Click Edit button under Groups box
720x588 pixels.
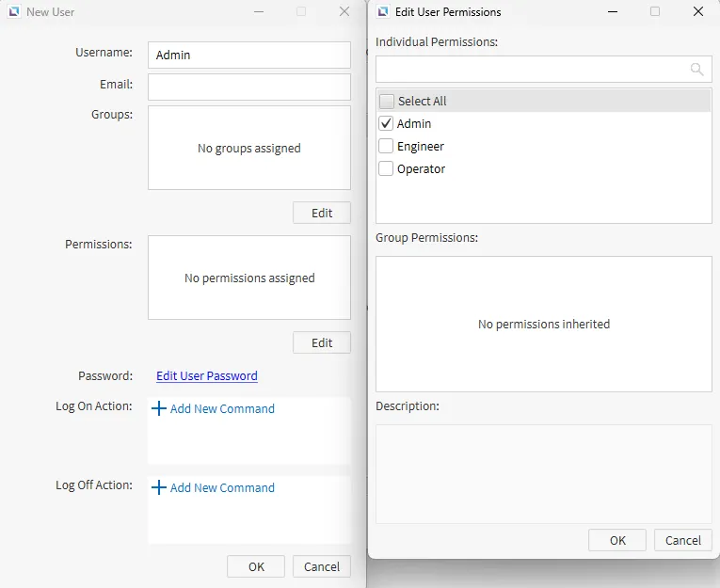pos(322,213)
